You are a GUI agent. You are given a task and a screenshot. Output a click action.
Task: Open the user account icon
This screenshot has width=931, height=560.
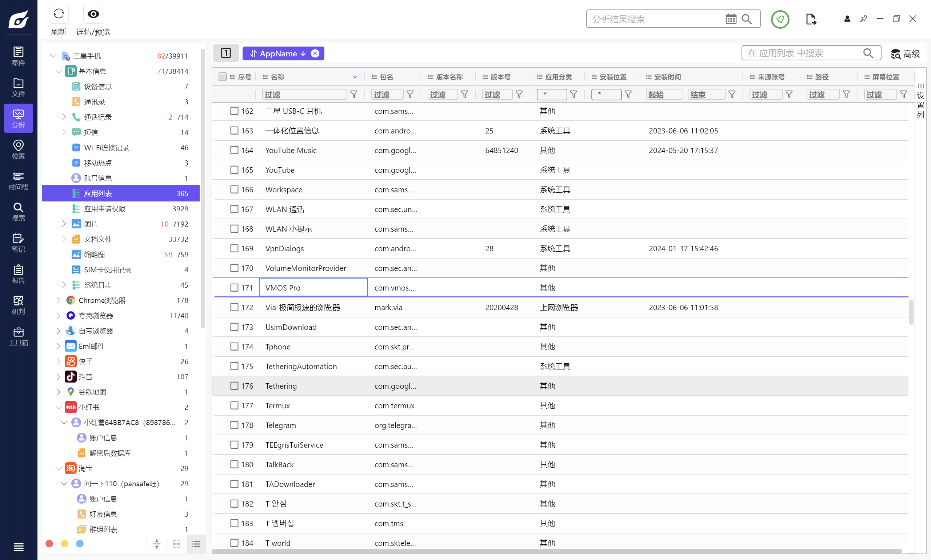pyautogui.click(x=847, y=19)
